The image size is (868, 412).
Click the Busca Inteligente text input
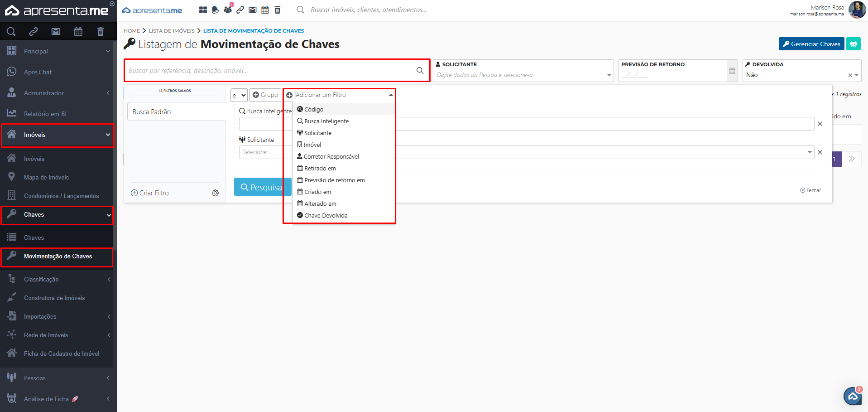tap(543, 124)
